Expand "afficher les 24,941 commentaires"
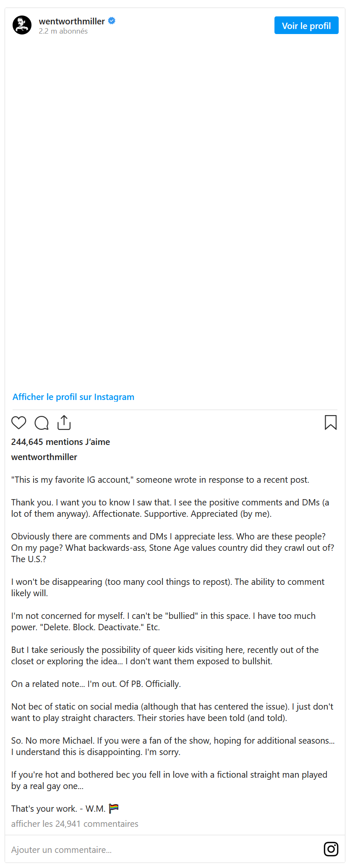The image size is (350, 868). click(75, 823)
